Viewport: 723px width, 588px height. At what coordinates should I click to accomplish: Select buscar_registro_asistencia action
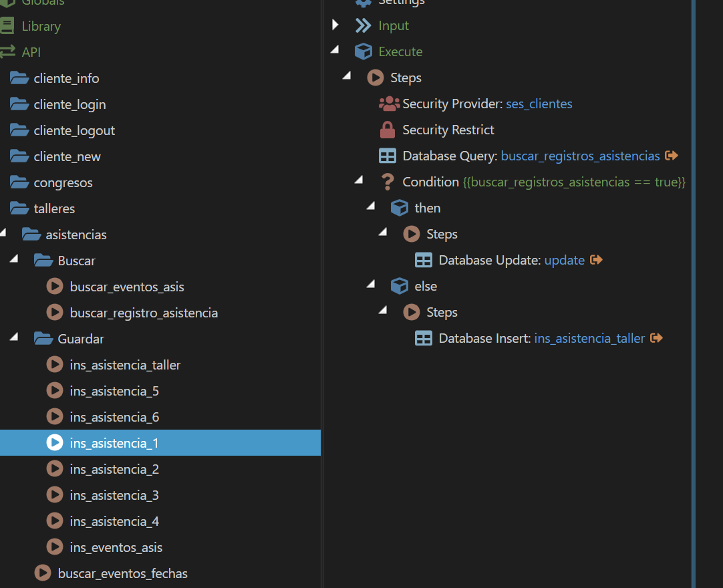144,313
